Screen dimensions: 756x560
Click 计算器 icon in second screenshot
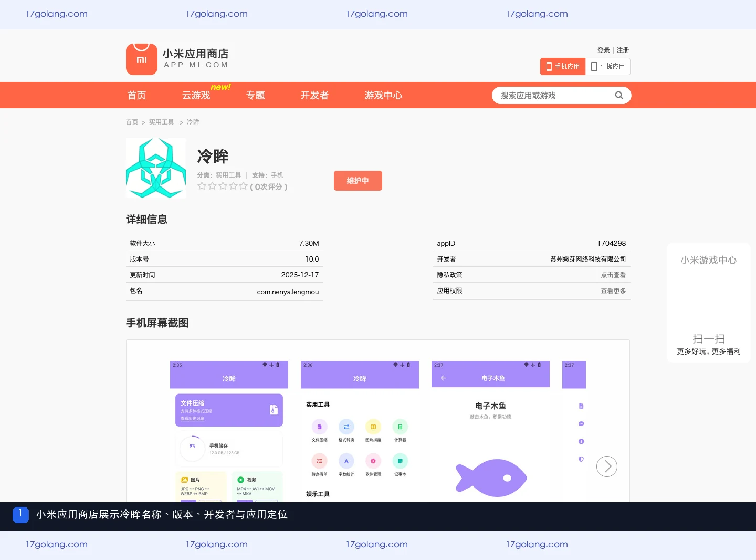point(400,427)
